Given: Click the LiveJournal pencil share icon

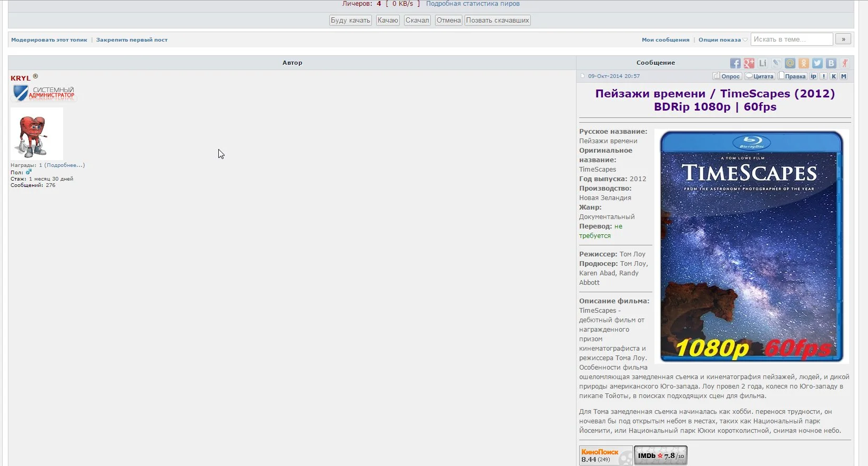Looking at the screenshot, I should (776, 63).
